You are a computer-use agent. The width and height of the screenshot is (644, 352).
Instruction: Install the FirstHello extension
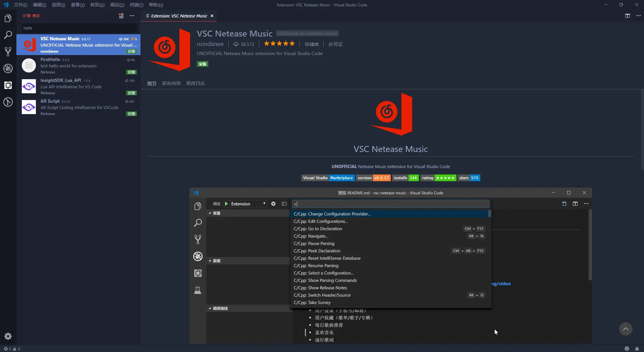point(131,72)
